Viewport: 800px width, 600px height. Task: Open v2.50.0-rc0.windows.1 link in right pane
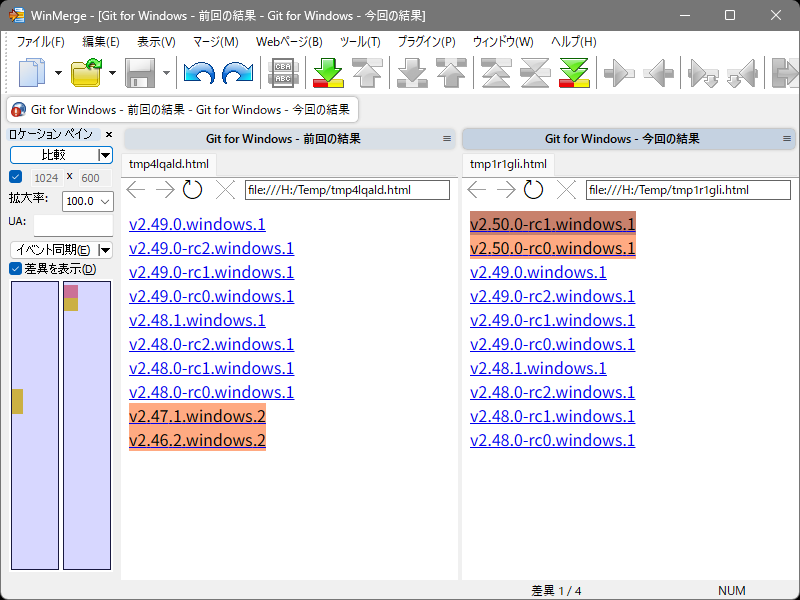coord(553,248)
